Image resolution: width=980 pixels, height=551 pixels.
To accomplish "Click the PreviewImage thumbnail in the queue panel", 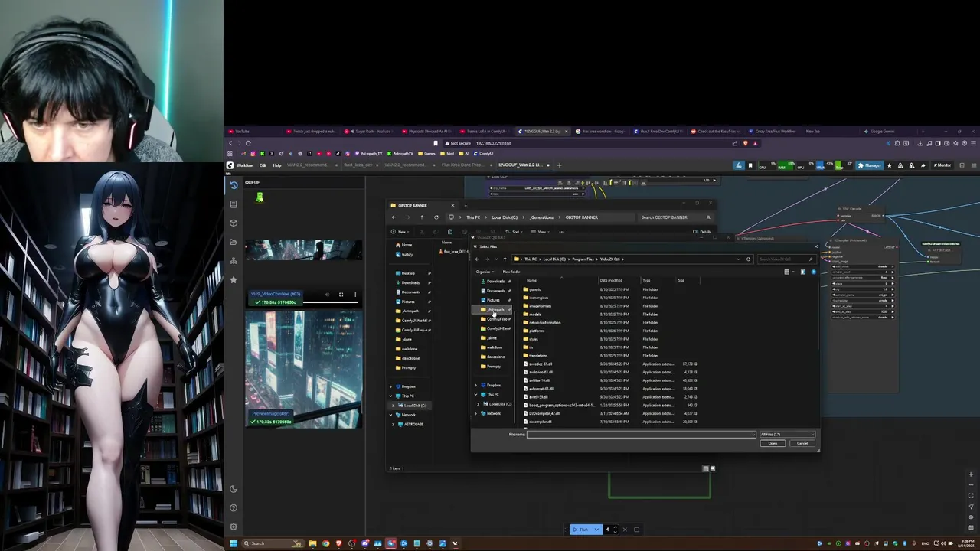I will coord(304,368).
